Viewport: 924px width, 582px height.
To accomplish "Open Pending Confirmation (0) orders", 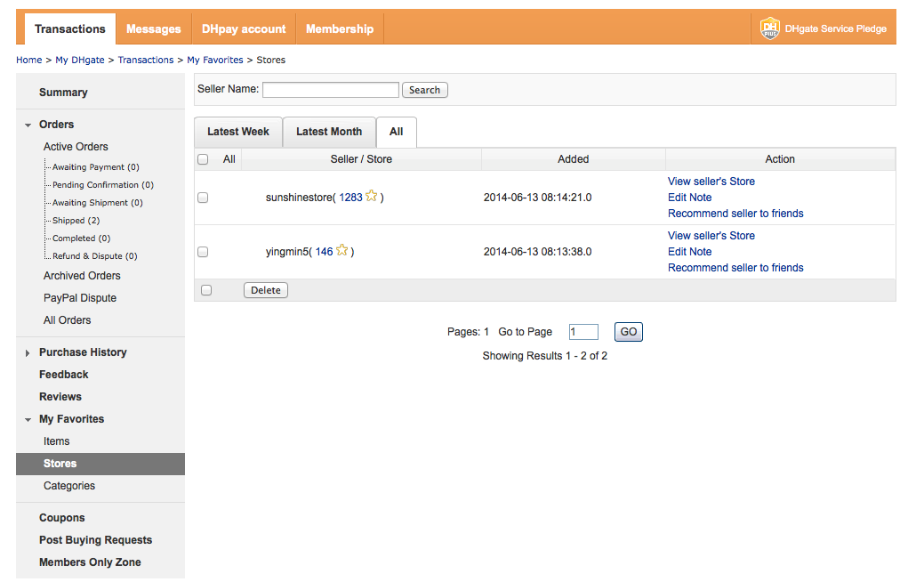I will (103, 185).
